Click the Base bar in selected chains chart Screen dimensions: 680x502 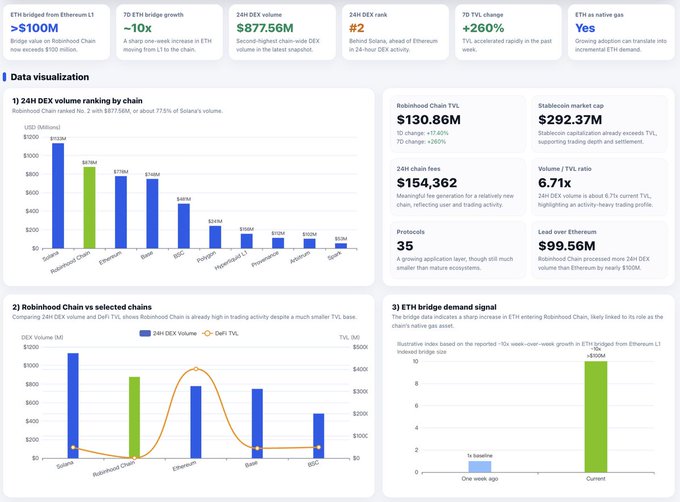(257, 424)
